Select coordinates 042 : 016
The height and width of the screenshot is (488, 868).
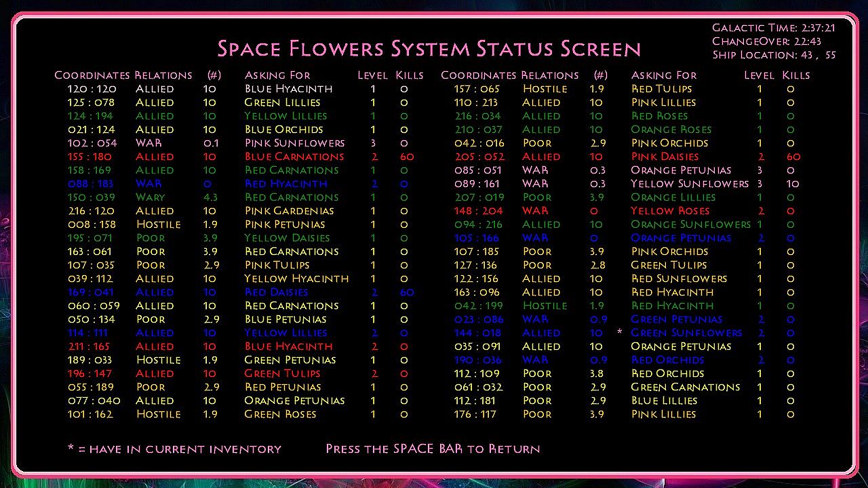479,143
